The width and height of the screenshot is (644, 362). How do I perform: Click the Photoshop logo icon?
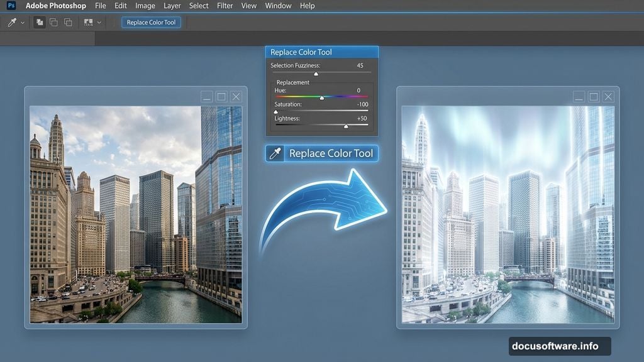click(x=10, y=6)
